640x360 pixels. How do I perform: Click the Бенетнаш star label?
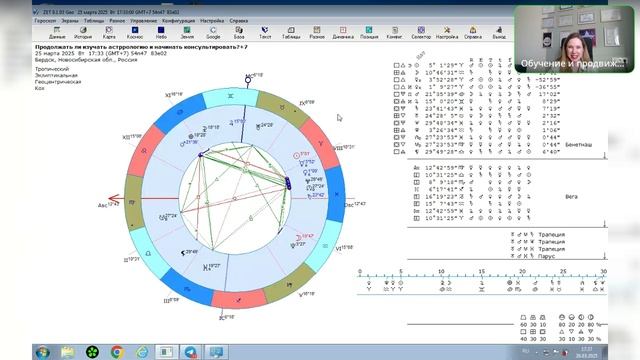tap(578, 144)
